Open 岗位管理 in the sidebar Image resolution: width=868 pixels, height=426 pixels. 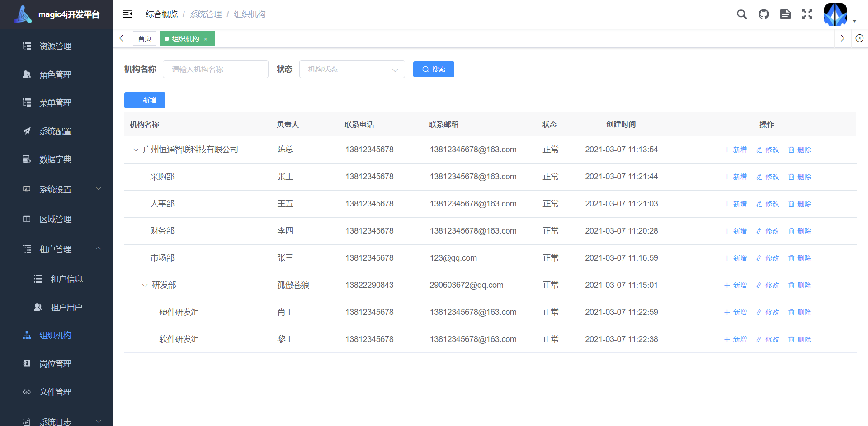57,364
